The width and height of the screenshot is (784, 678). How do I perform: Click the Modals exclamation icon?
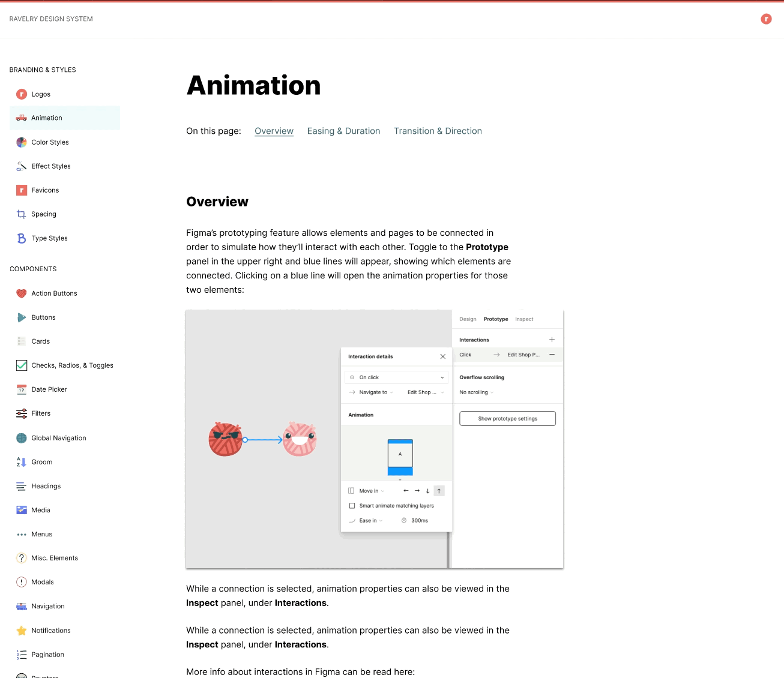[x=22, y=582]
